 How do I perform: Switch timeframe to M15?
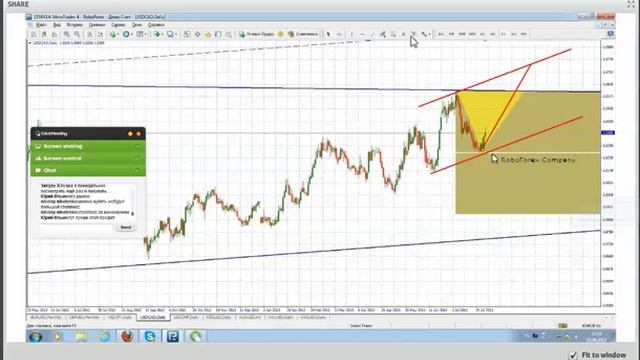click(462, 34)
